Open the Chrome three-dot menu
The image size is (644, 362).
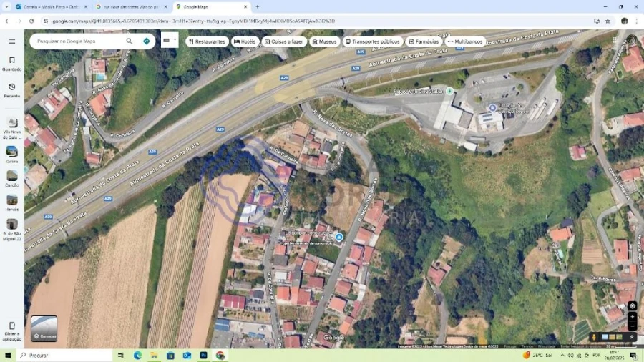[637, 21]
